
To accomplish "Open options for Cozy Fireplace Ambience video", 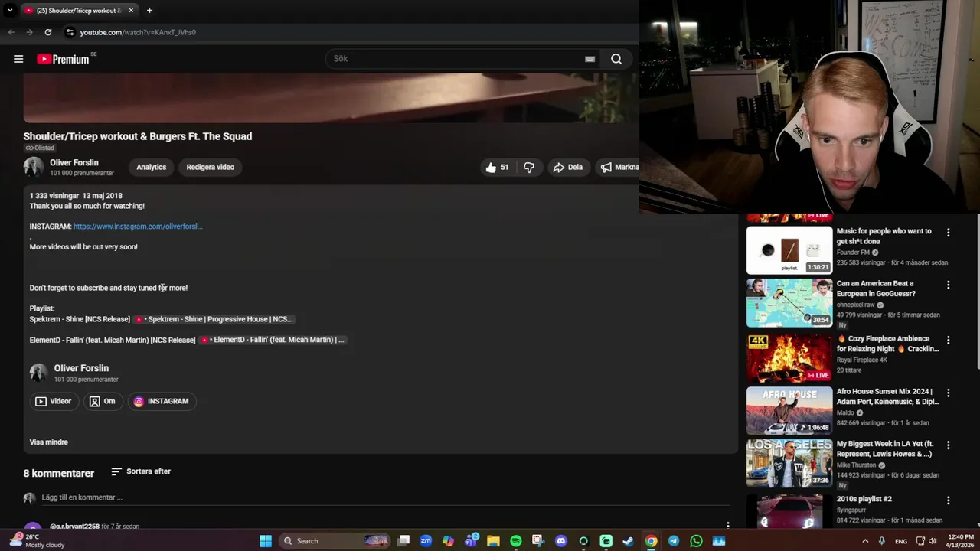I will (x=948, y=340).
